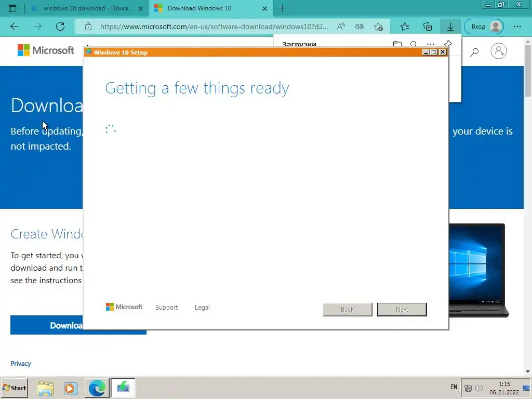The height and width of the screenshot is (399, 532).
Task: Open downloads folder icon in Загрузки panel
Action: (x=397, y=44)
